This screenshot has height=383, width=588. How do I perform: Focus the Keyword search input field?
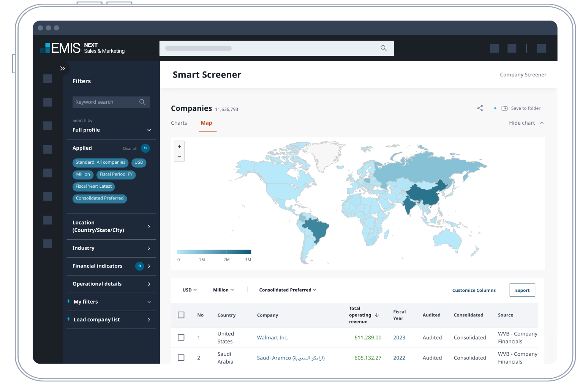click(x=104, y=102)
